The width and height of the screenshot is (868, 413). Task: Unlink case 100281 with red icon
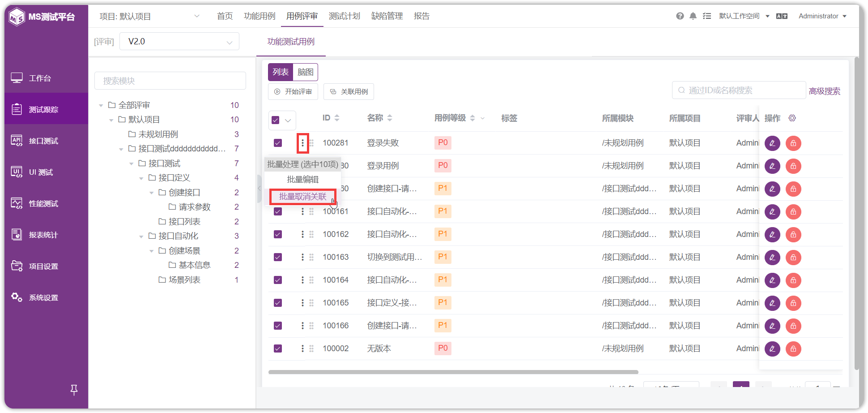pyautogui.click(x=793, y=143)
